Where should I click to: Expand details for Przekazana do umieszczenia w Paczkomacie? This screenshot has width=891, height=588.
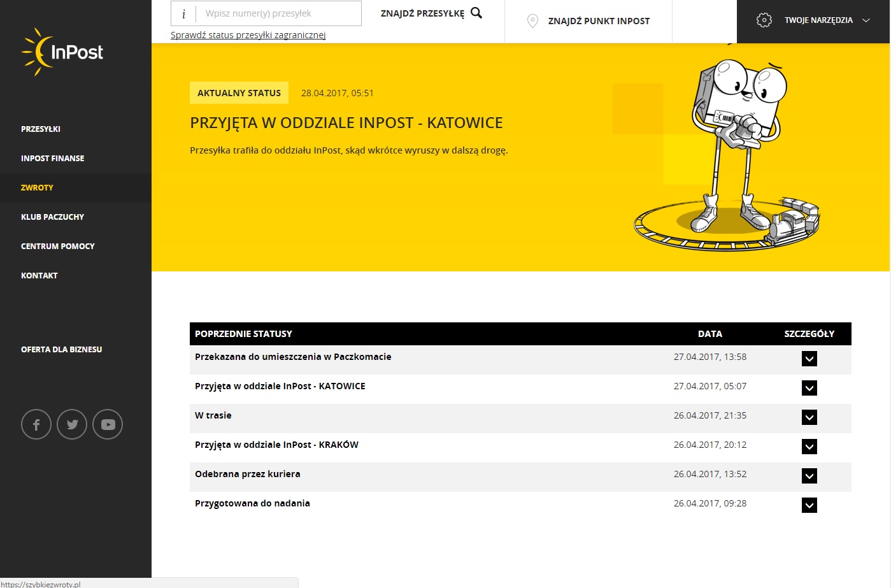tap(809, 359)
